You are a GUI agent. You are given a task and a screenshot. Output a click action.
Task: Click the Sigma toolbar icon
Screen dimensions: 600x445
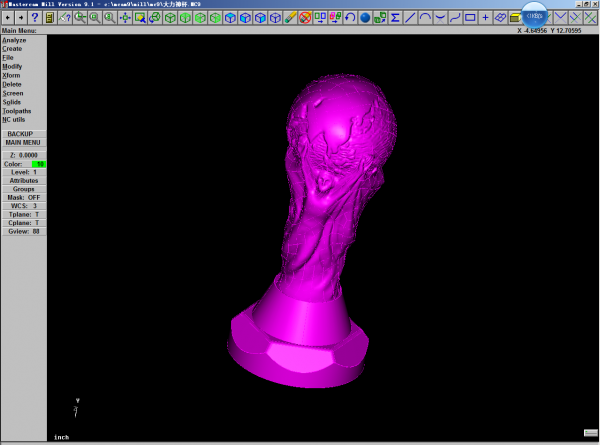point(395,18)
